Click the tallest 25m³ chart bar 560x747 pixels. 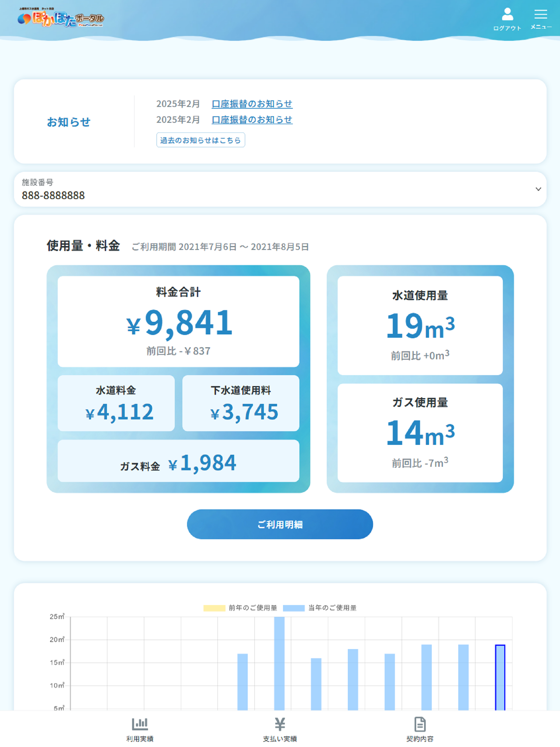pos(279,663)
